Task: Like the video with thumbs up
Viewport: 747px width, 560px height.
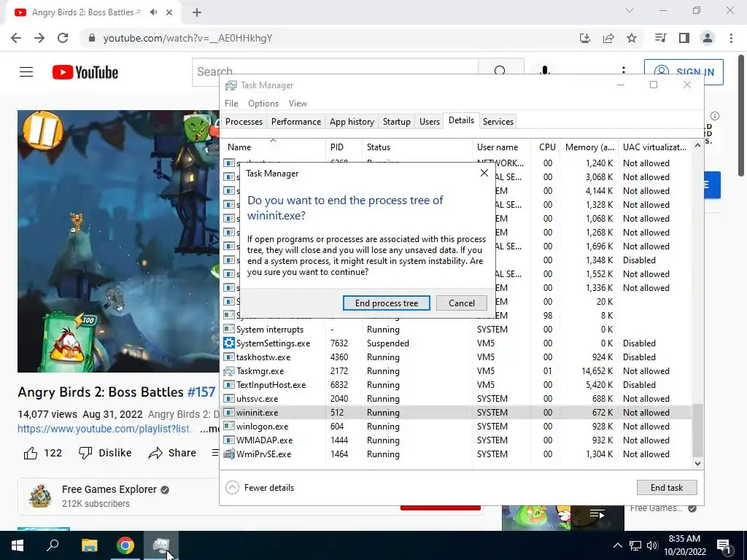Action: 31,453
